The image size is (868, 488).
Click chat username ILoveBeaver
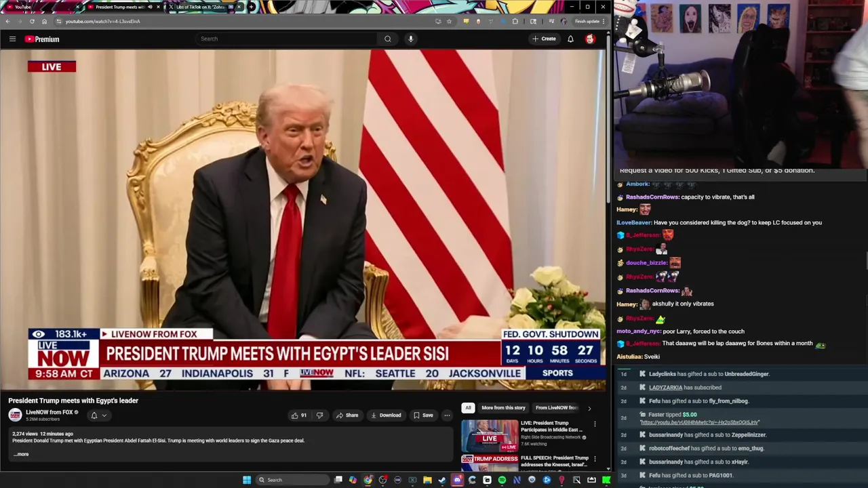point(634,222)
